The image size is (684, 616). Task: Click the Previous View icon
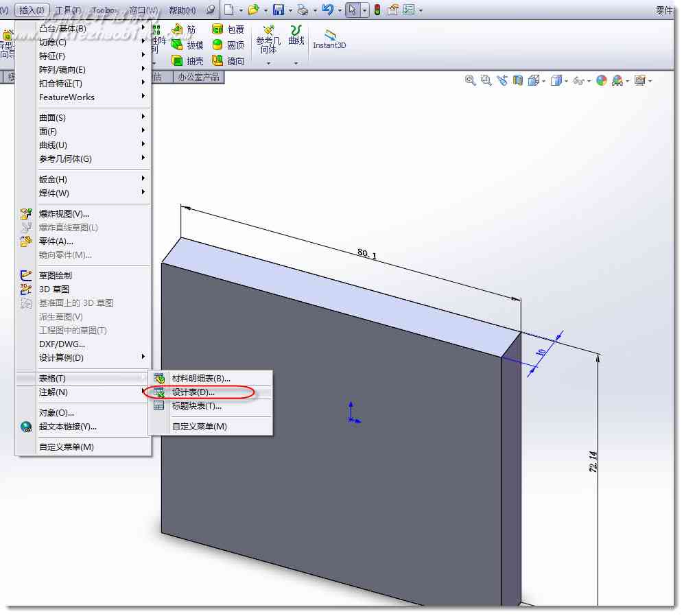pyautogui.click(x=502, y=80)
